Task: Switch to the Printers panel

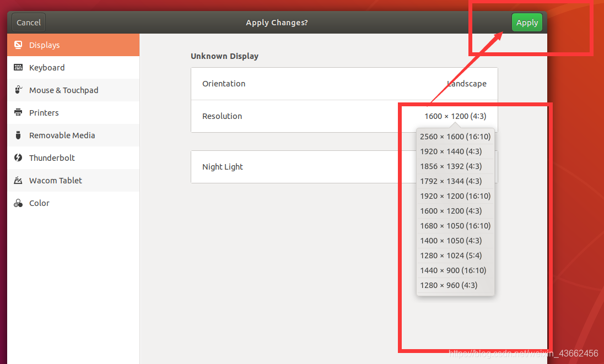Action: coord(73,112)
